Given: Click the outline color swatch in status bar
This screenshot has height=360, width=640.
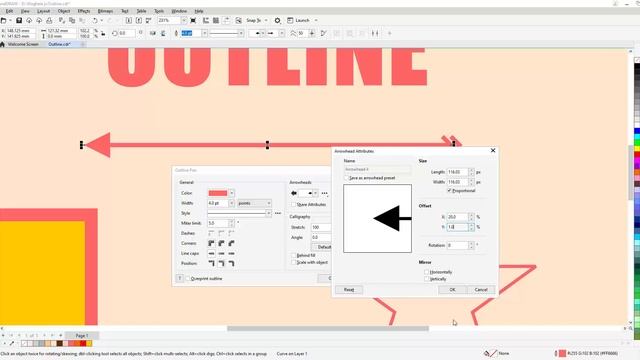Looking at the screenshot, I should [562, 353].
